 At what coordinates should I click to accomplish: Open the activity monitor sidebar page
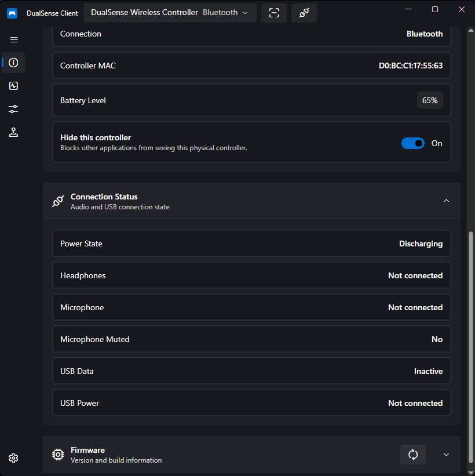tap(13, 86)
